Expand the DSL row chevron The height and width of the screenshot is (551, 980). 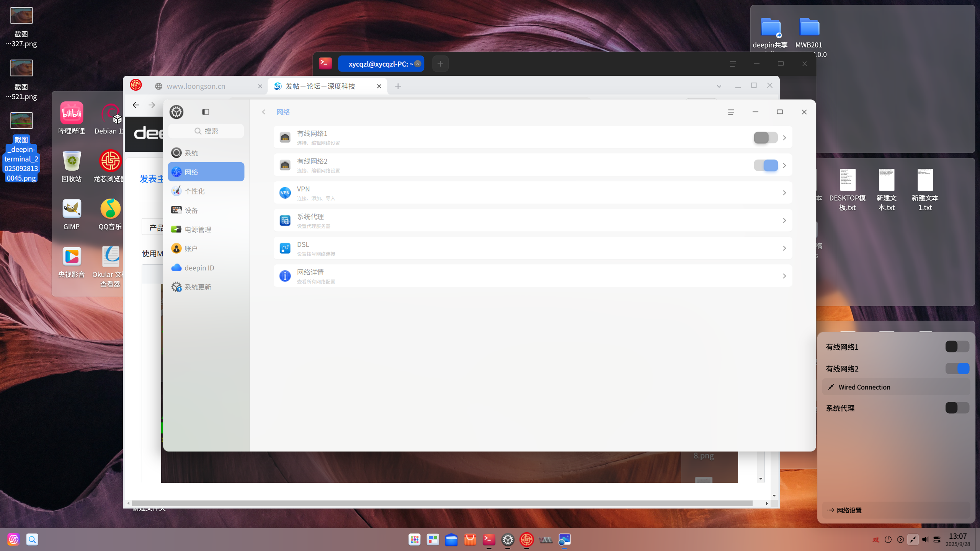pyautogui.click(x=784, y=248)
